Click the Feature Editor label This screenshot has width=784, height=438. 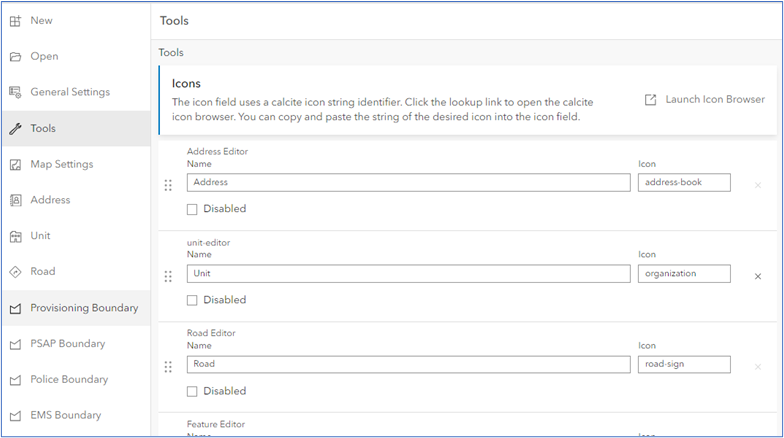click(x=216, y=424)
